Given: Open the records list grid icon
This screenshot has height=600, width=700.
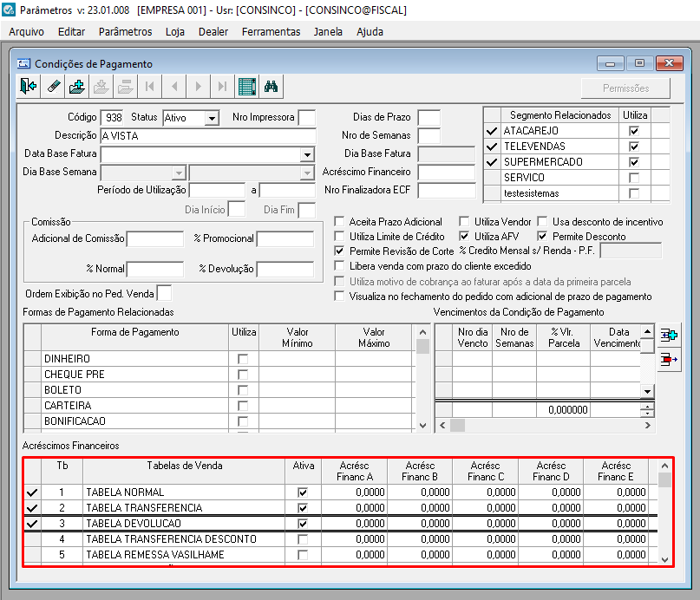Looking at the screenshot, I should 247,86.
